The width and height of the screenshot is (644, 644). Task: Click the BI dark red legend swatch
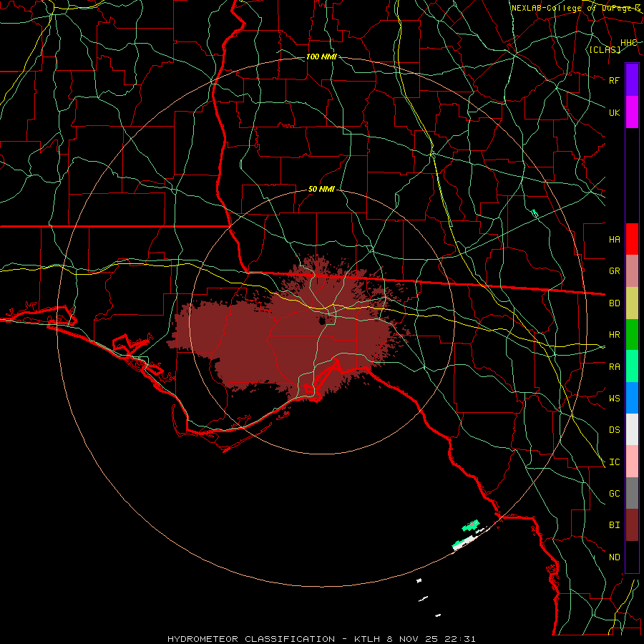pos(632,525)
